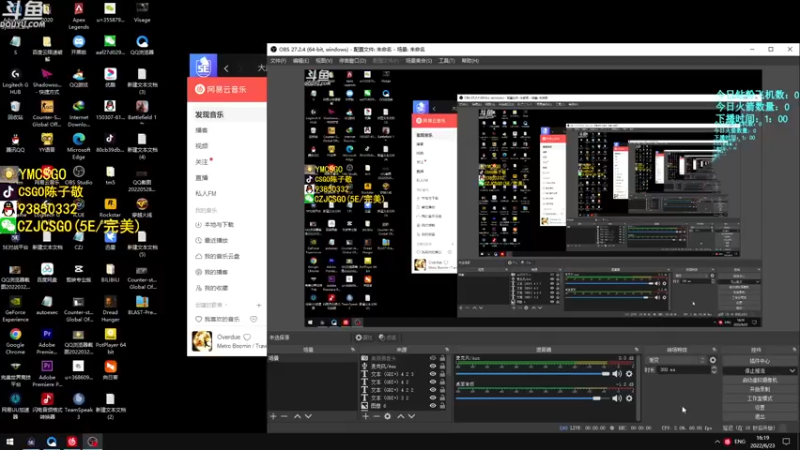
Task: Open QQ Browser from the taskbar
Action: tap(52, 441)
